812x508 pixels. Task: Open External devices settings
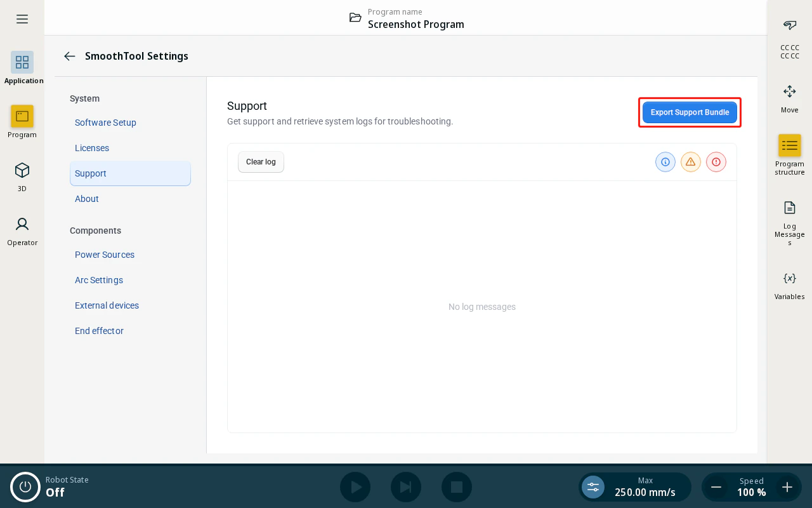130,305
